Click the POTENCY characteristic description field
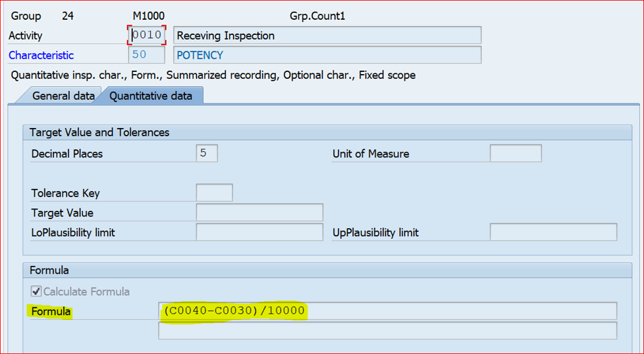 [327, 55]
